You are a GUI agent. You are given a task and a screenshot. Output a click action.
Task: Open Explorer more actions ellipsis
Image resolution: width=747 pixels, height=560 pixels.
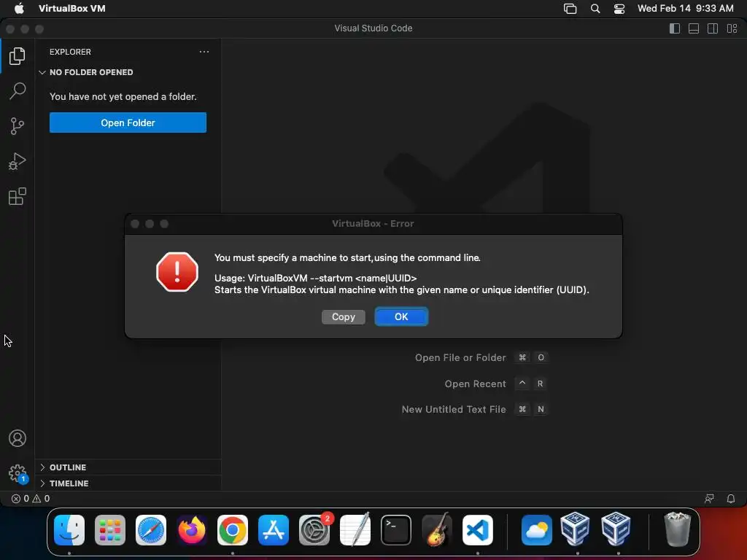[x=204, y=52]
